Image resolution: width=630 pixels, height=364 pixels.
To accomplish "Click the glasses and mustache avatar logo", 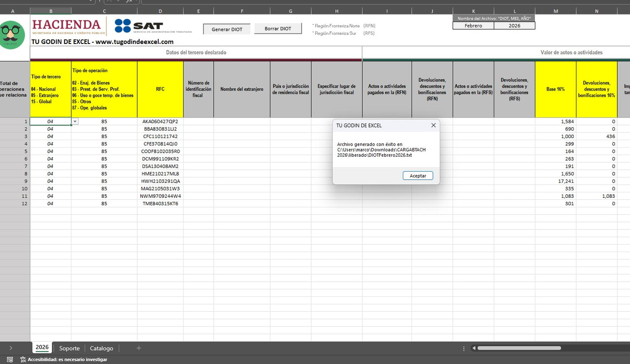I will click(x=12, y=35).
